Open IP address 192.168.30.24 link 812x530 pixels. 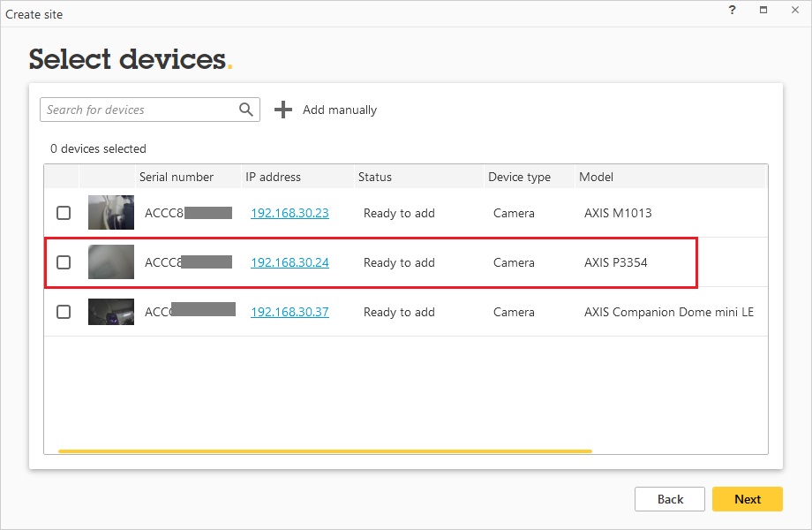[x=289, y=262]
